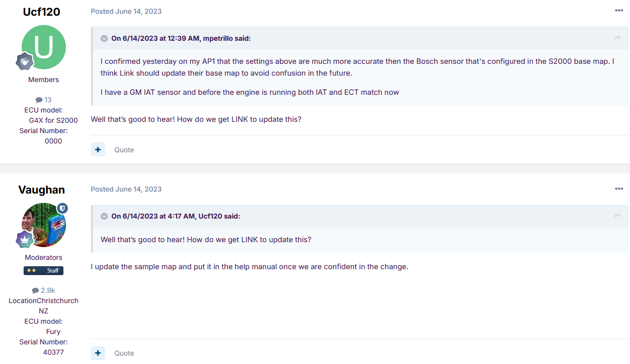Open Vaughan post options ellipsis menu
This screenshot has width=630, height=364.
(x=619, y=189)
